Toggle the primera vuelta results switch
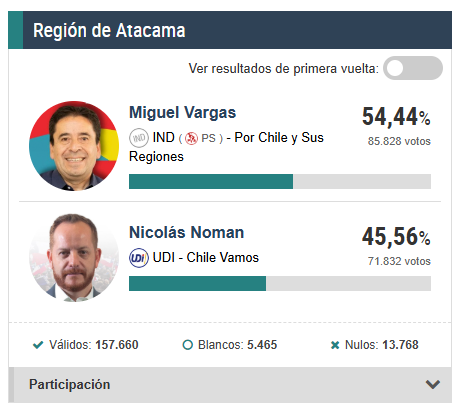The width and height of the screenshot is (462, 411). (x=413, y=68)
